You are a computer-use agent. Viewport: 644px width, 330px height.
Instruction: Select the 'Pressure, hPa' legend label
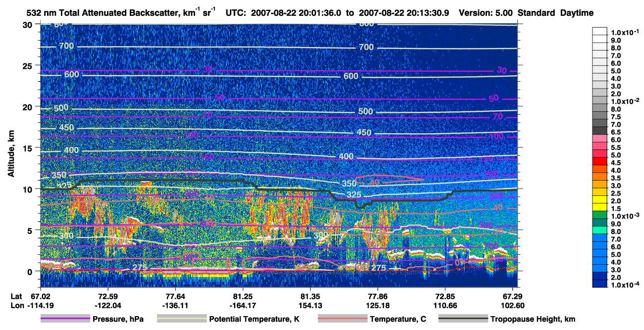[x=118, y=319]
